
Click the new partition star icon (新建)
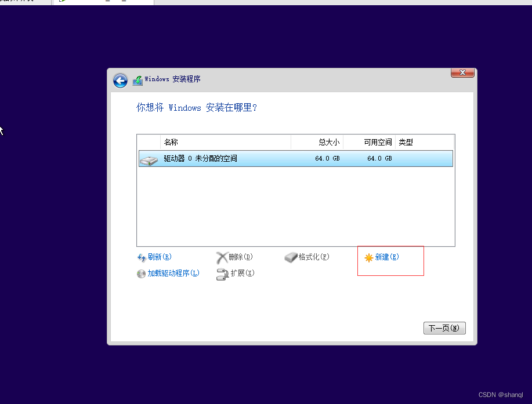coord(370,257)
